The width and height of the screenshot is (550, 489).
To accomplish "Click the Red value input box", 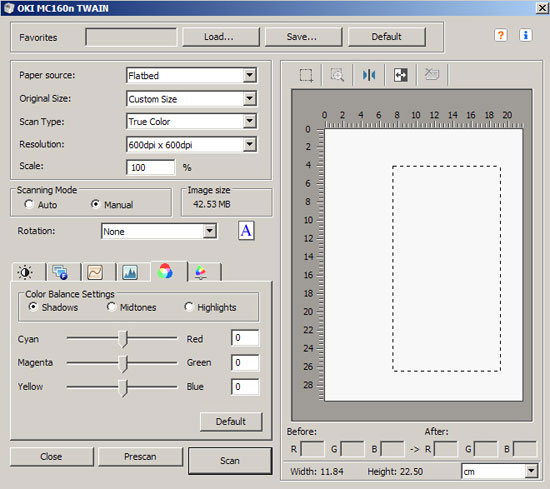I will point(245,338).
